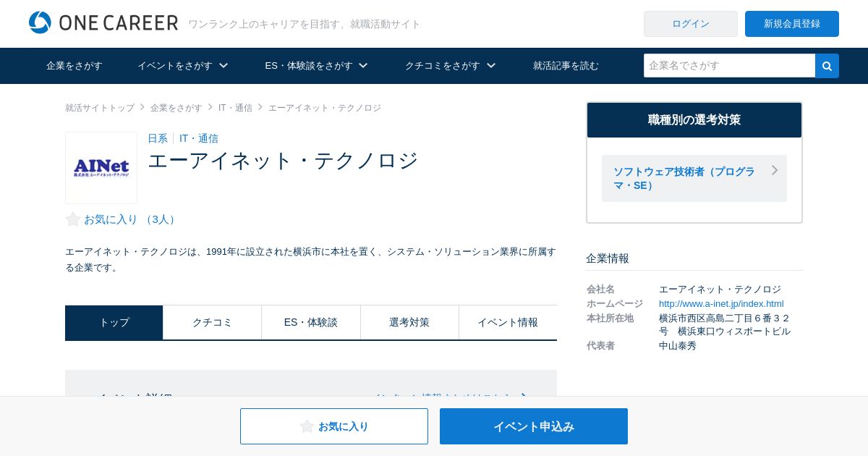Switch to the ES・体験談 tab
The width and height of the screenshot is (868, 456).
coord(311,322)
